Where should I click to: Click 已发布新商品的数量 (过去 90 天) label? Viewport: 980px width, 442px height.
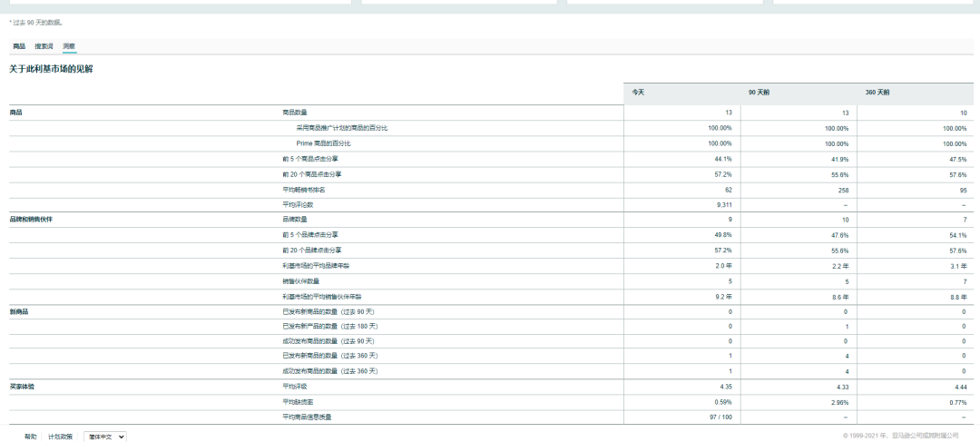tap(328, 311)
